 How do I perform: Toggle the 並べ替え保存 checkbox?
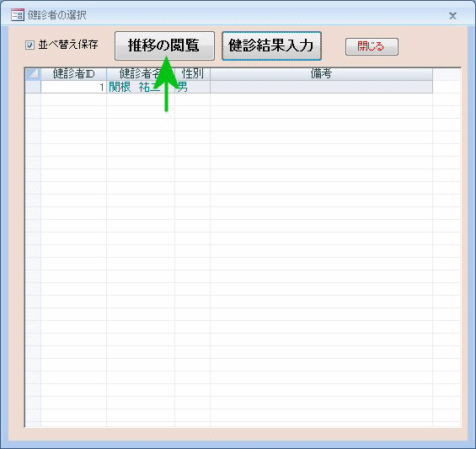(29, 45)
